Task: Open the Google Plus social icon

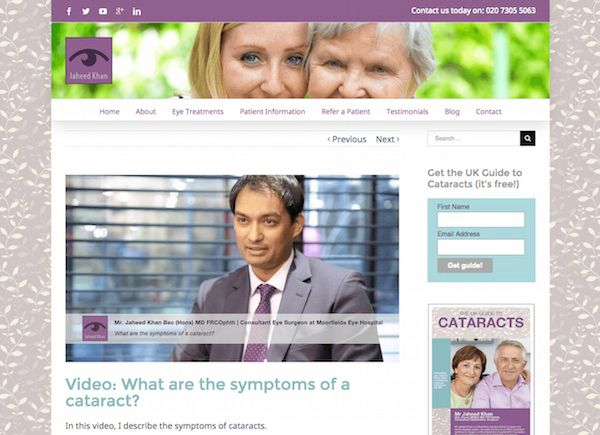Action: tap(119, 11)
